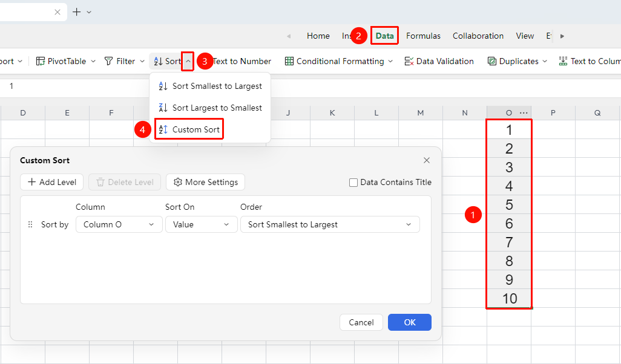This screenshot has width=621, height=364.
Task: Select the cell containing 10
Action: pyautogui.click(x=509, y=299)
